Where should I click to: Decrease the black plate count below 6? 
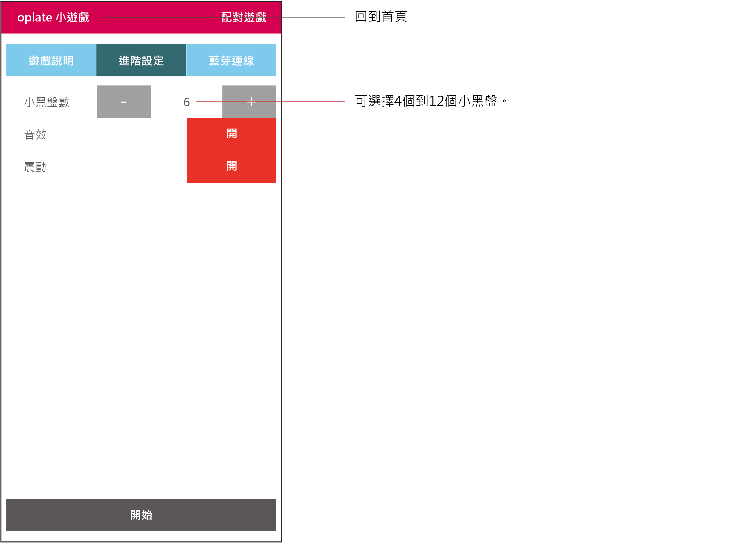[x=124, y=101]
